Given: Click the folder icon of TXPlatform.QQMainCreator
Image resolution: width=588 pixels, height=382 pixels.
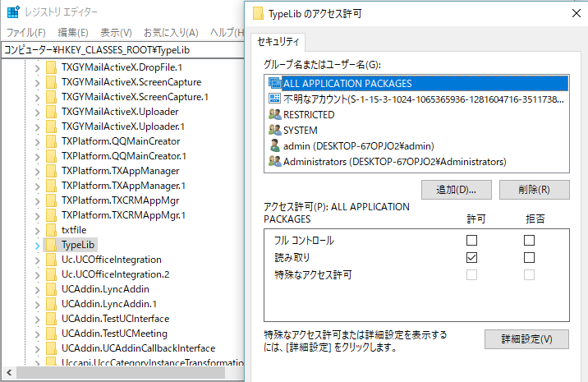Looking at the screenshot, I should click(52, 141).
